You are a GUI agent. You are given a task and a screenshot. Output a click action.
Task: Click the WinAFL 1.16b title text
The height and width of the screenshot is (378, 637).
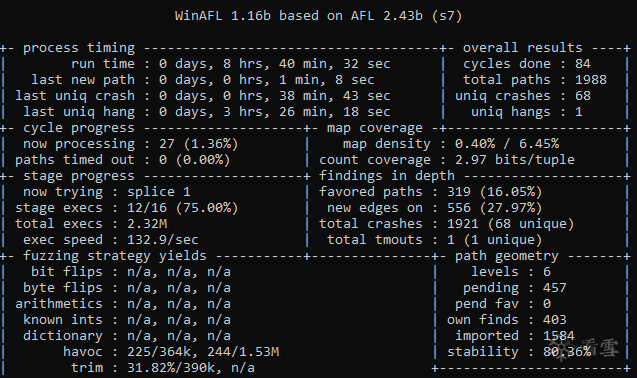click(318, 16)
